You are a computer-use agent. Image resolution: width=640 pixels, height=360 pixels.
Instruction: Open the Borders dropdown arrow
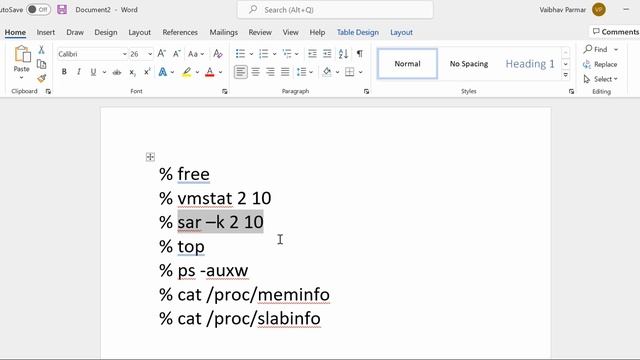360,72
